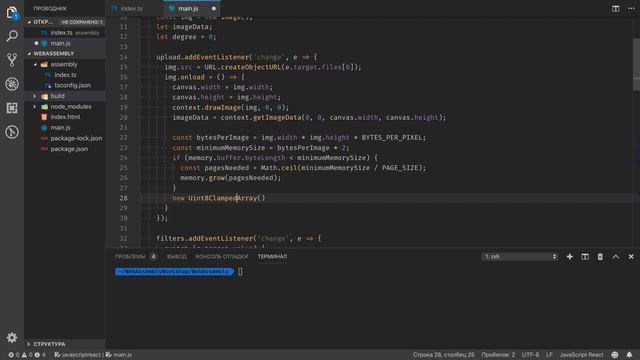Open index.html in the file tree
This screenshot has height=360, width=640.
(x=65, y=117)
